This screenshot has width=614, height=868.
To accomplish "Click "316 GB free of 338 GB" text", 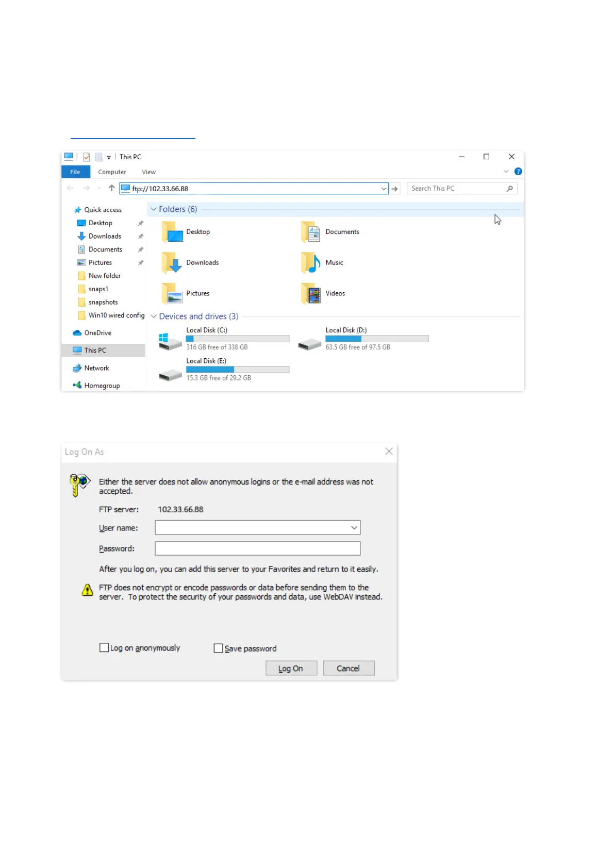I will 217,347.
